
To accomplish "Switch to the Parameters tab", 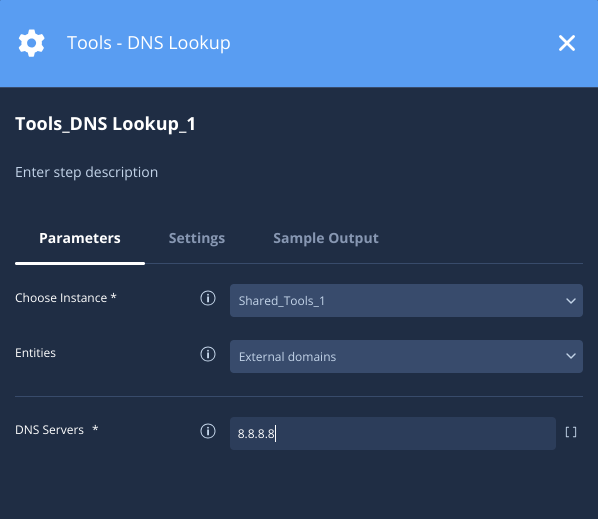I will [x=80, y=238].
